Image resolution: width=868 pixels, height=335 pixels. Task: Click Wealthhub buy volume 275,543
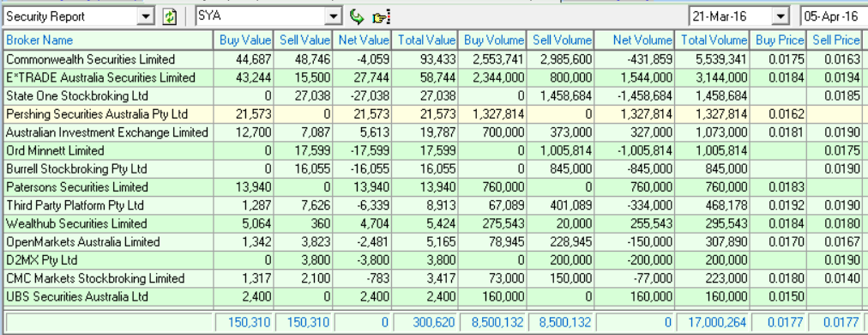pyautogui.click(x=503, y=224)
